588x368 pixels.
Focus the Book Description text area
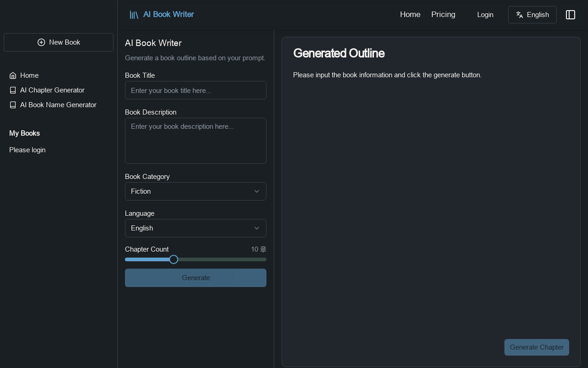tap(196, 141)
